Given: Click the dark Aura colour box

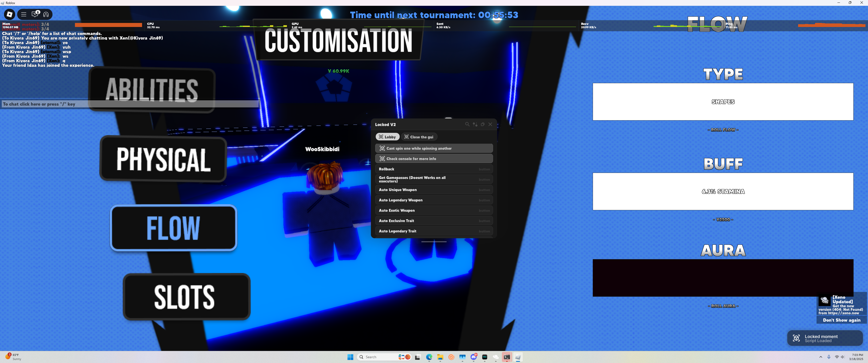Looking at the screenshot, I should (723, 278).
